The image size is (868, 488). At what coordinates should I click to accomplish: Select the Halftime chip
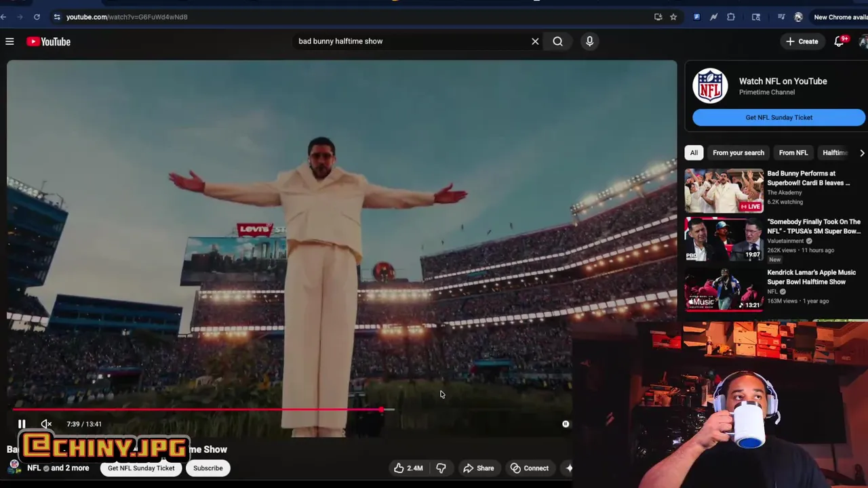[x=835, y=152]
